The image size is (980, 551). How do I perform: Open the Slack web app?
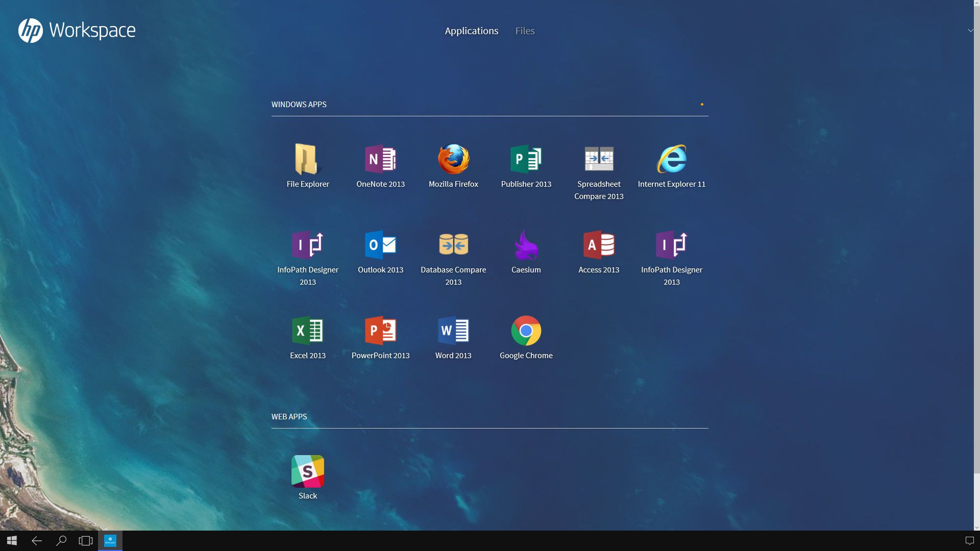(307, 478)
